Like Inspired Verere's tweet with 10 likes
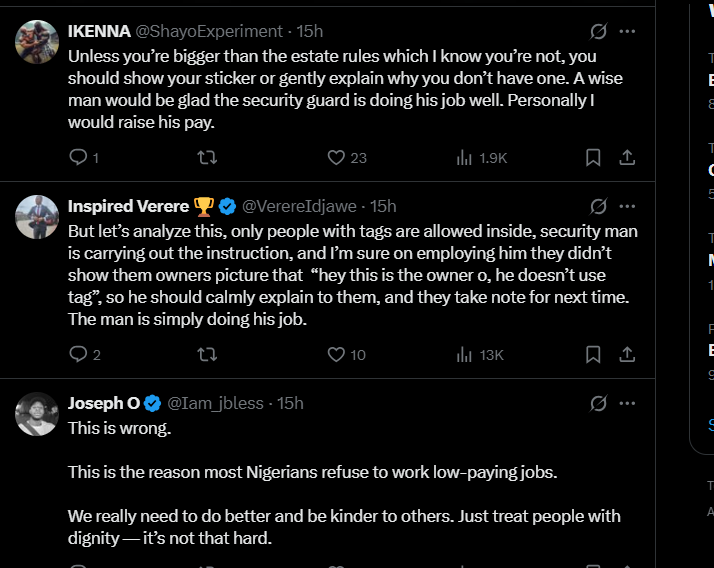This screenshot has height=568, width=714. point(337,354)
